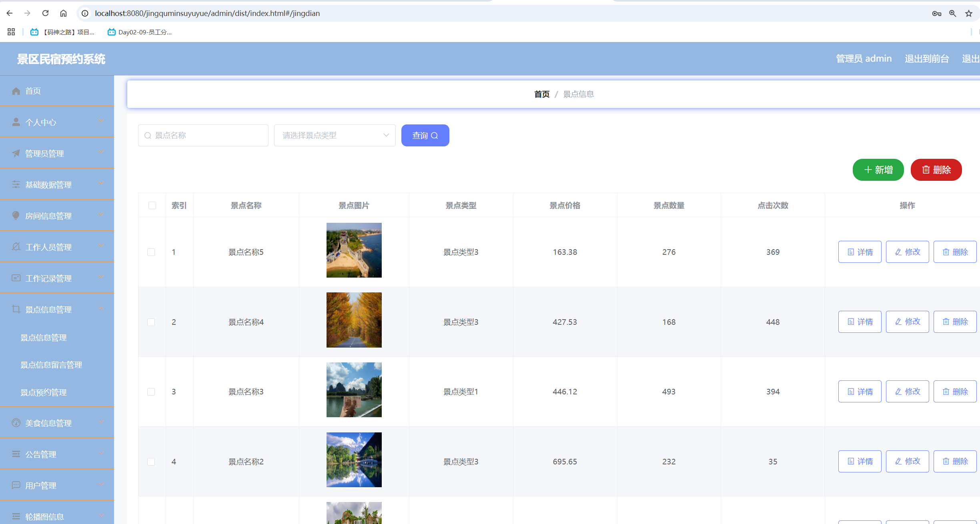Screen dimensions: 980x524
Task: Click the person icon beside 个人中心
Action: click(x=16, y=122)
